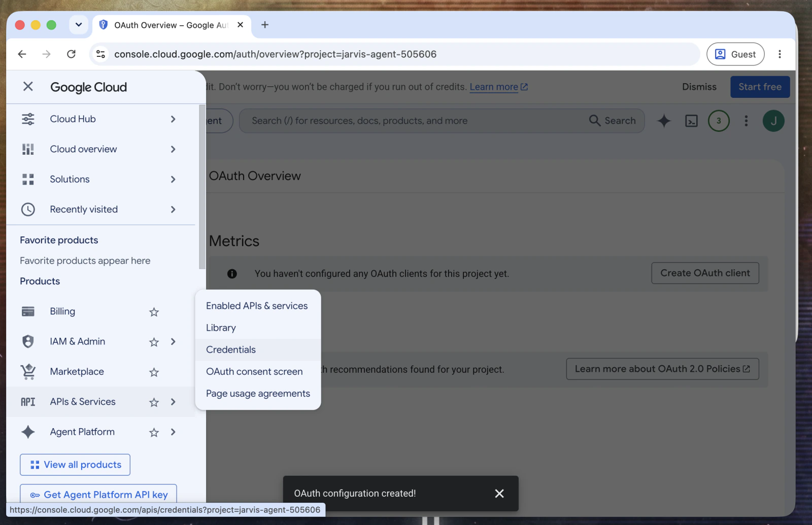Click the IAM & Admin shield icon
Viewport: 812px width, 525px height.
(x=28, y=341)
